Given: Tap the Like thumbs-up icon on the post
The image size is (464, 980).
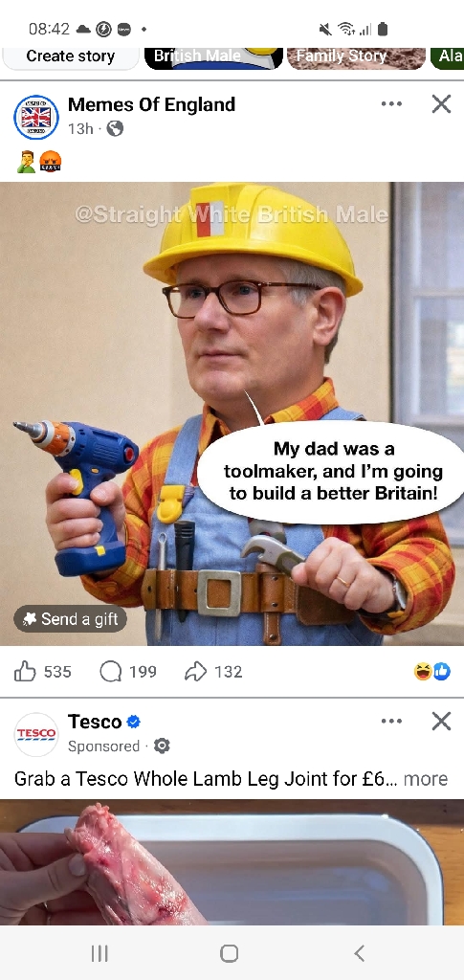Looking at the screenshot, I should (25, 672).
